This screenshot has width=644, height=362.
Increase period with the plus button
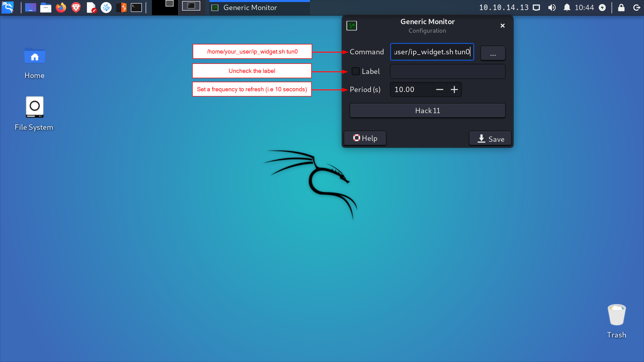(x=454, y=89)
